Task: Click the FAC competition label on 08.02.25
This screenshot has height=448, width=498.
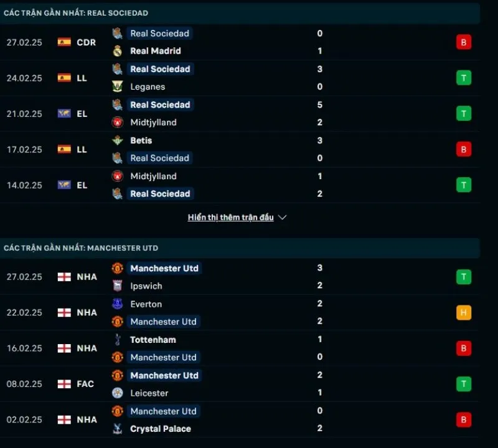Action: [x=85, y=384]
